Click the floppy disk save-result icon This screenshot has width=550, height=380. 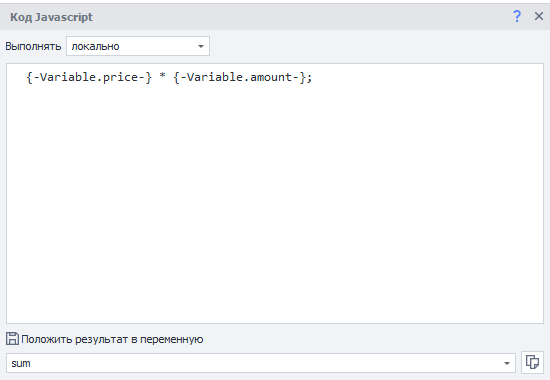(x=12, y=339)
